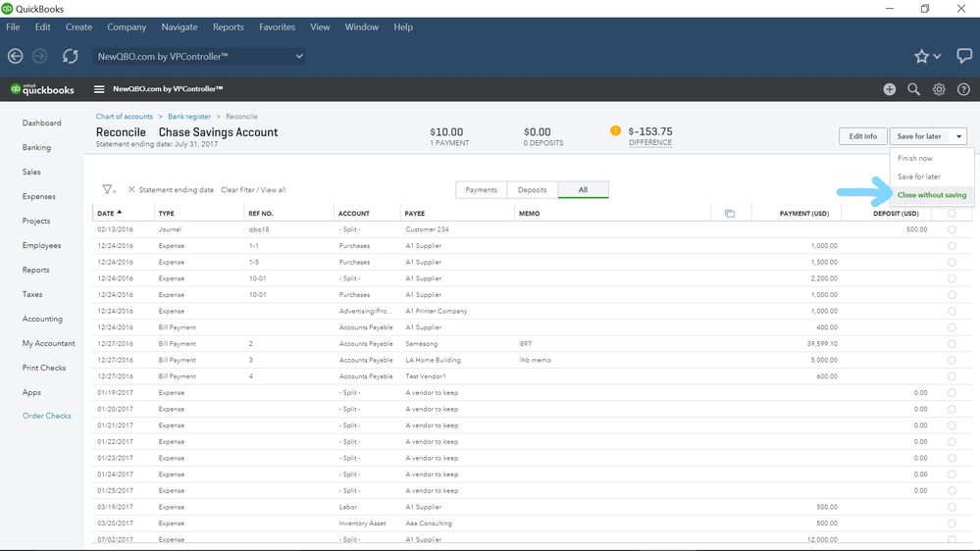This screenshot has width=980, height=551.
Task: Select the Customer 234 payee cell
Action: (427, 229)
